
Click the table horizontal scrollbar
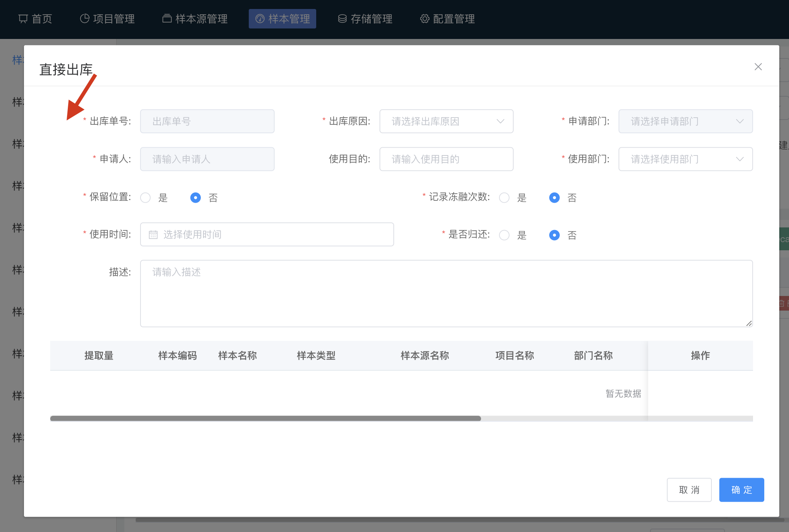265,418
